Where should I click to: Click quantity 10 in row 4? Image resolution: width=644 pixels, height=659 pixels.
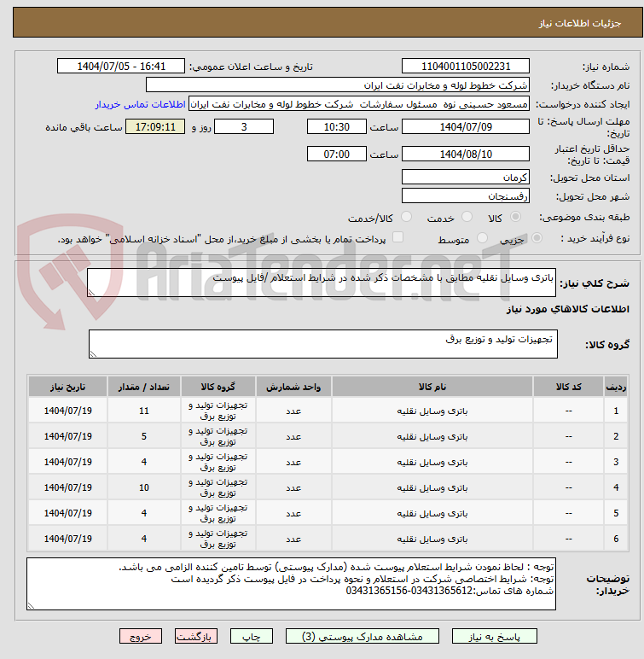(x=143, y=487)
